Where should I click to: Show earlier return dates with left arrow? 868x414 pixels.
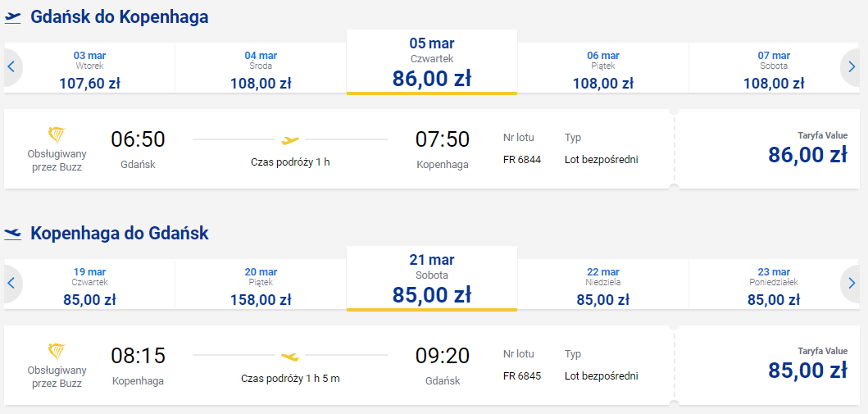(11, 284)
